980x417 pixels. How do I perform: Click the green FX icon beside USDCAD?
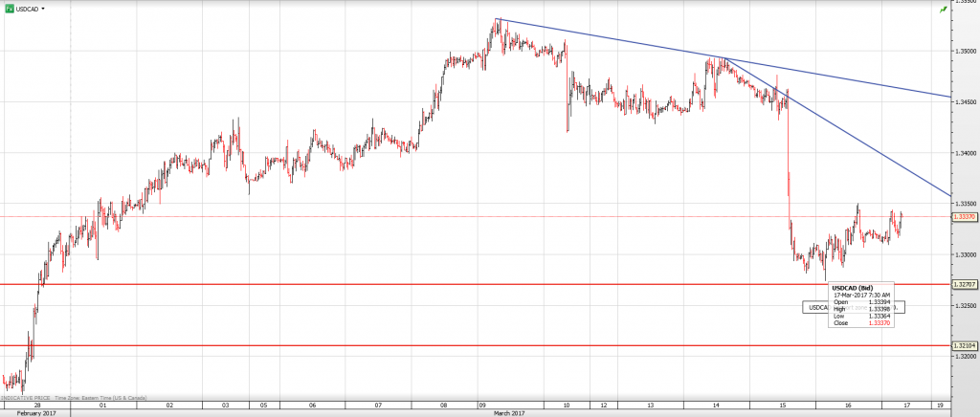[8, 8]
